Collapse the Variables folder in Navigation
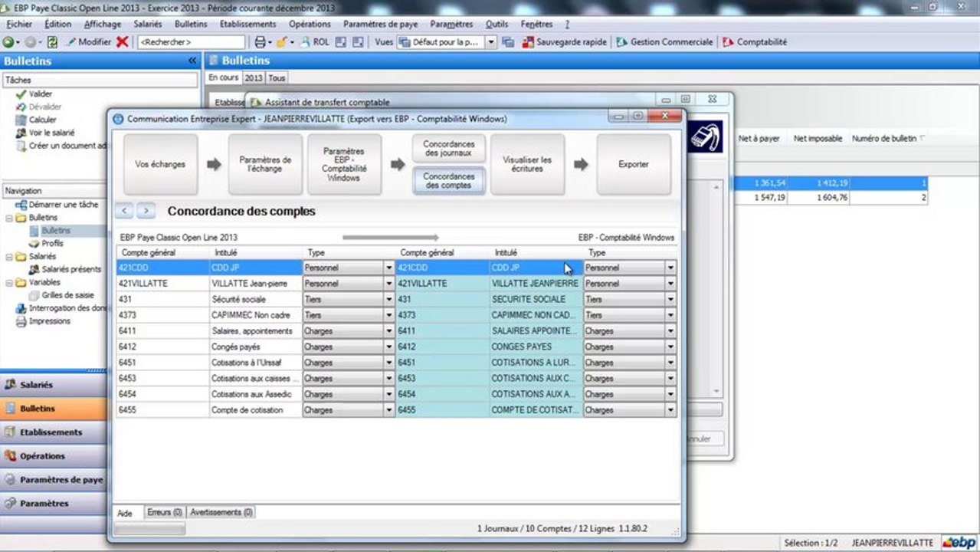980x552 pixels. point(8,282)
